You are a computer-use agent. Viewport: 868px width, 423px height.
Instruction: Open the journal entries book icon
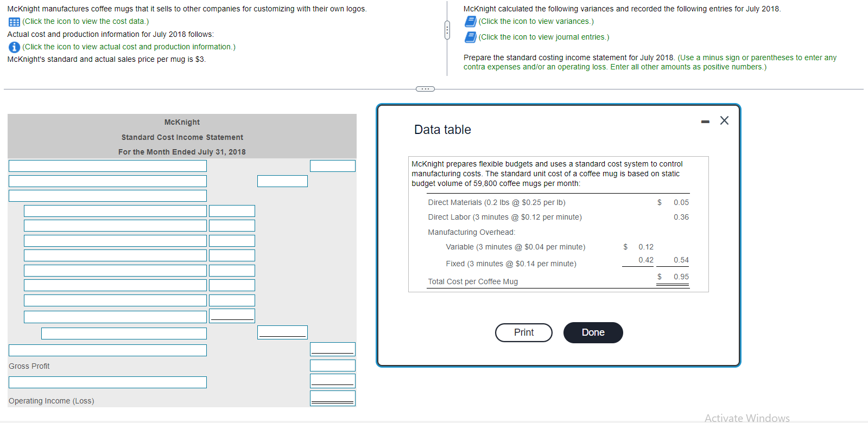click(470, 37)
